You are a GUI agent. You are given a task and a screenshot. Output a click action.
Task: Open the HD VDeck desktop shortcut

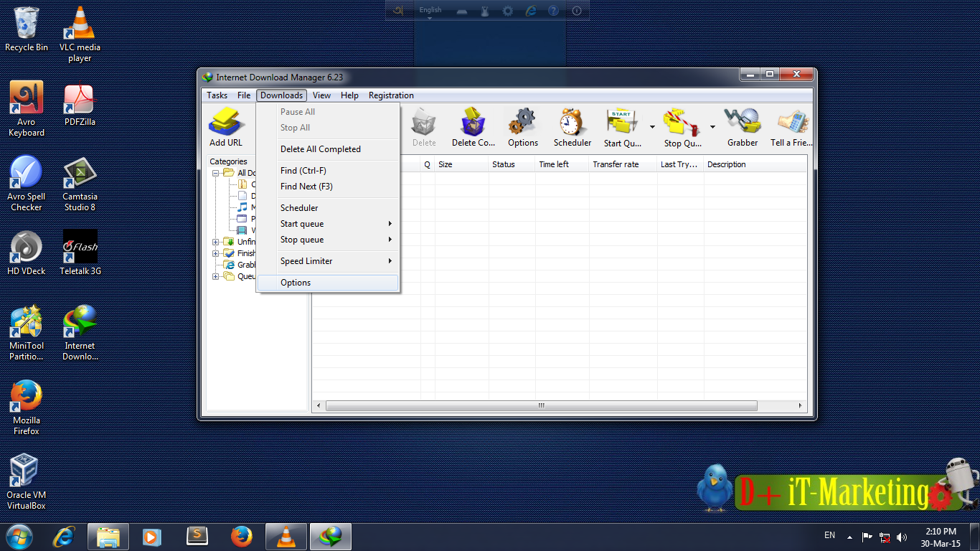(x=27, y=253)
